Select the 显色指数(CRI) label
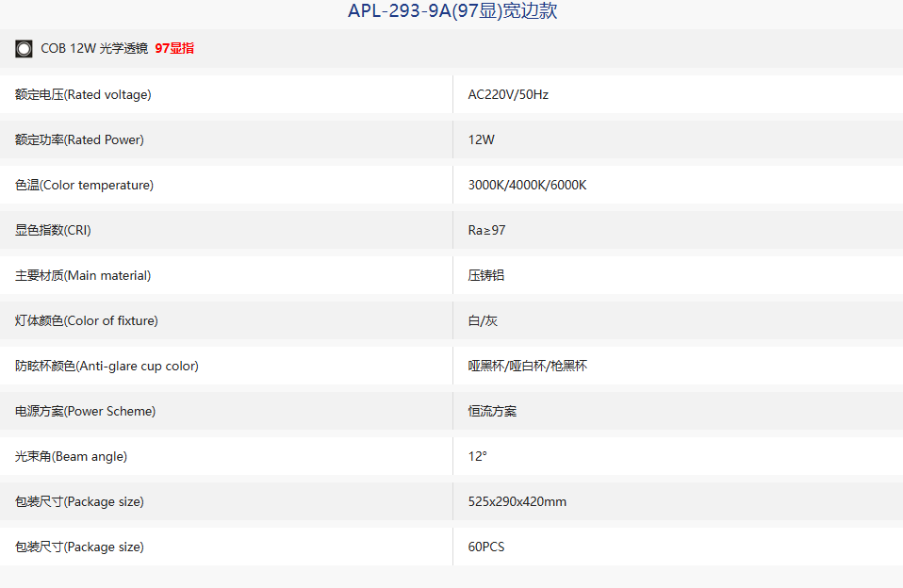This screenshot has width=903, height=588. [x=53, y=230]
